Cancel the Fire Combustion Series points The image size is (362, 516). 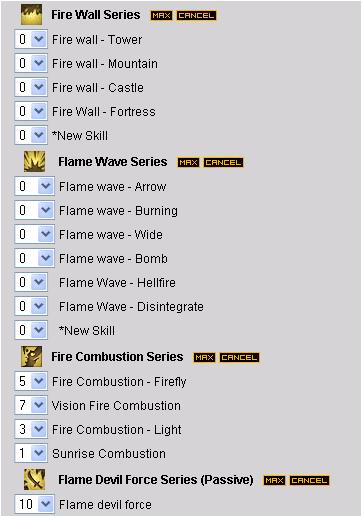point(239,357)
